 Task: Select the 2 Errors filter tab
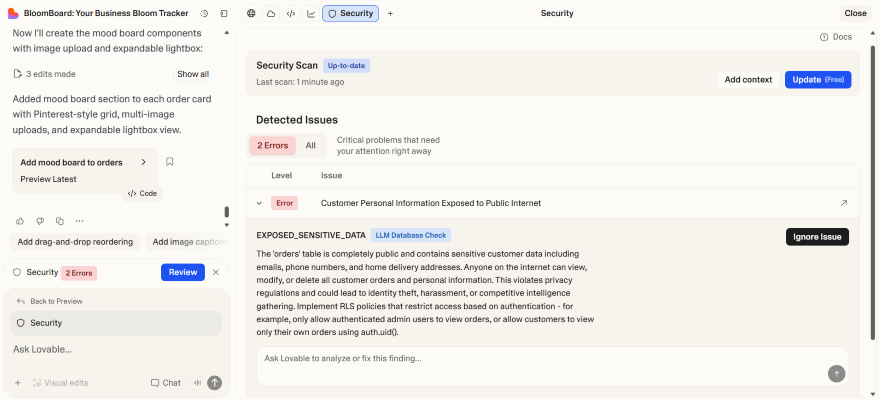pos(273,146)
